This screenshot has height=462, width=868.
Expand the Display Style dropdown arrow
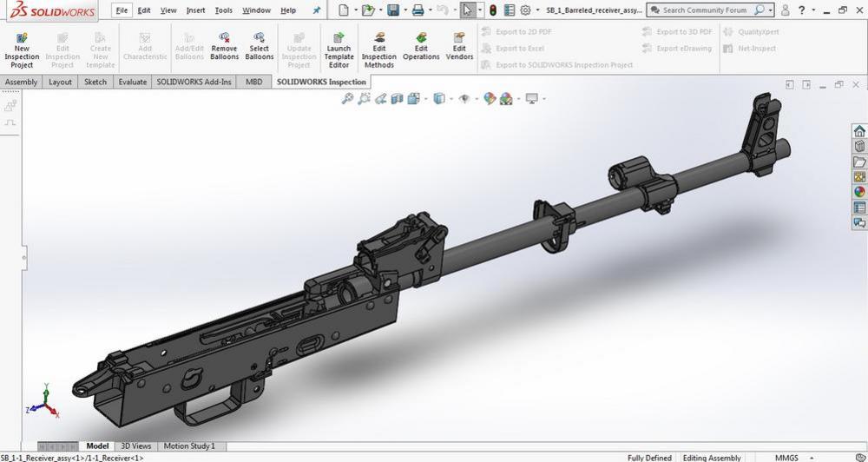click(451, 99)
